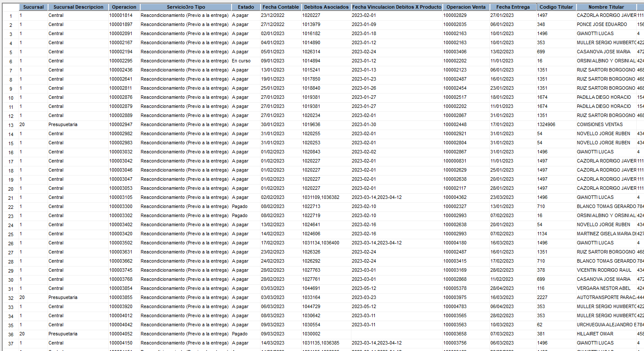Click Fecha Vinculacion Debitos X Producto header
The width and height of the screenshot is (644, 351).
click(396, 7)
